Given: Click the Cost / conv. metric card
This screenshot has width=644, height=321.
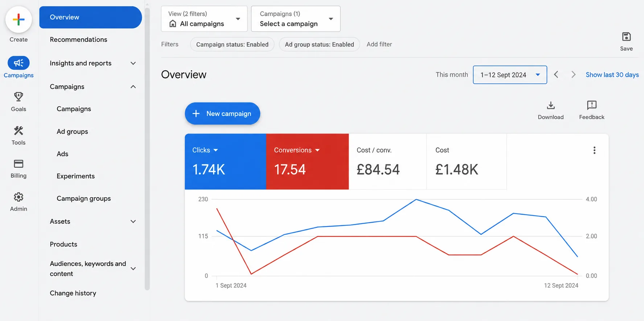Looking at the screenshot, I should [387, 162].
